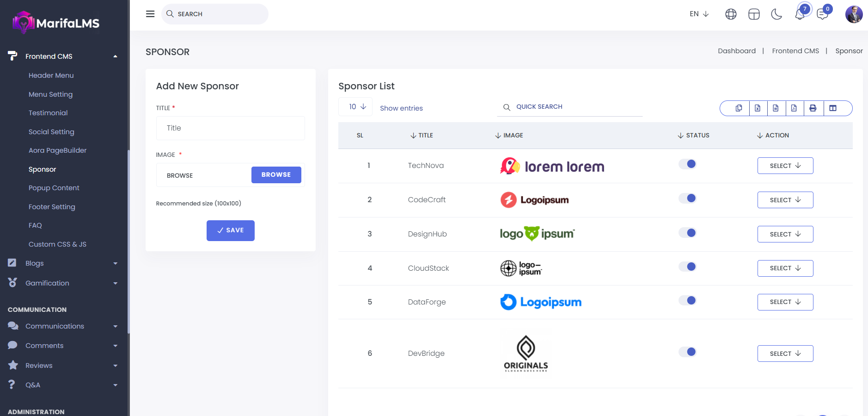Open the chat messages icon

[x=822, y=14]
